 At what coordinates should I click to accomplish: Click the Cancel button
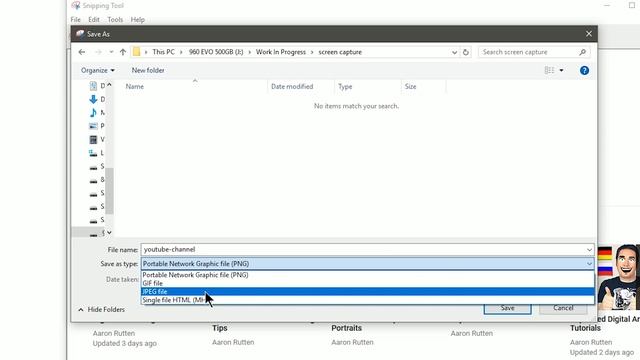pos(563,309)
